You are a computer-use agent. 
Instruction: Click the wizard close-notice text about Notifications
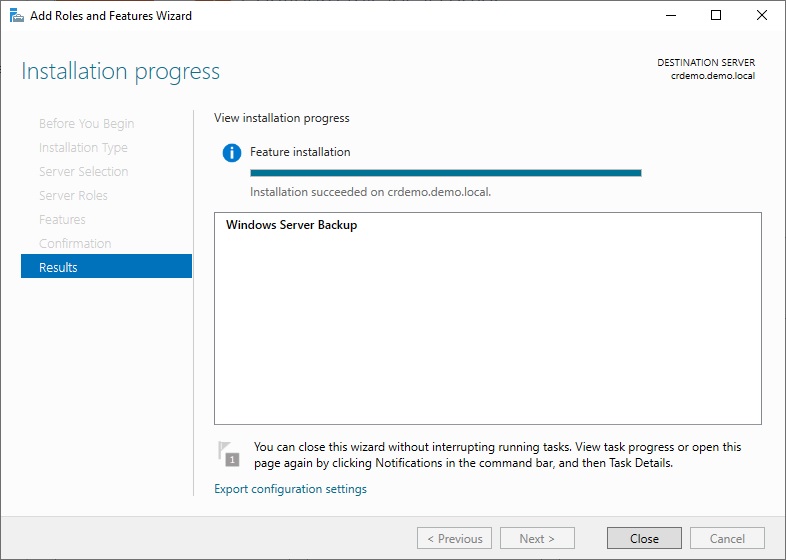pyautogui.click(x=497, y=455)
